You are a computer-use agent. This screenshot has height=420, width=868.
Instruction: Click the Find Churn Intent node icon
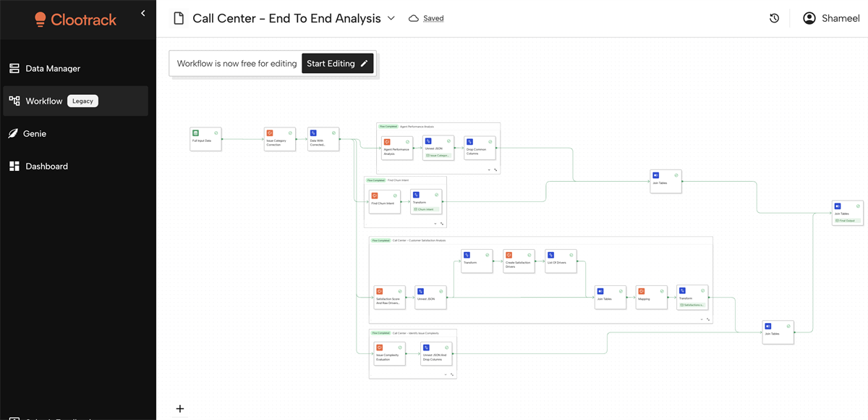tap(374, 196)
